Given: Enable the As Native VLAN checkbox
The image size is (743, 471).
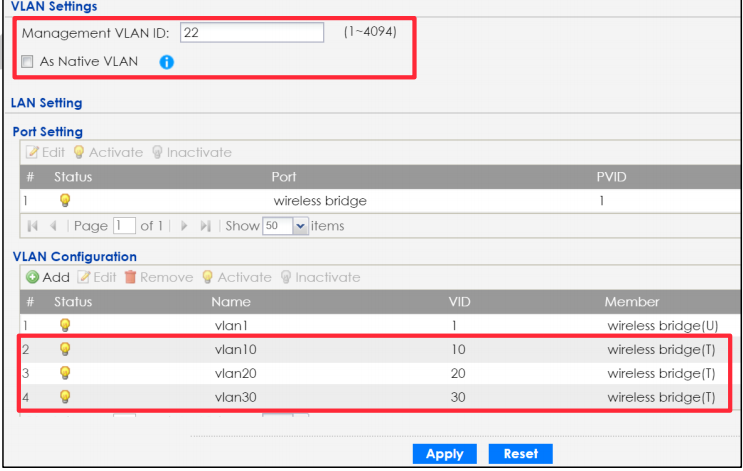Looking at the screenshot, I should coord(27,62).
